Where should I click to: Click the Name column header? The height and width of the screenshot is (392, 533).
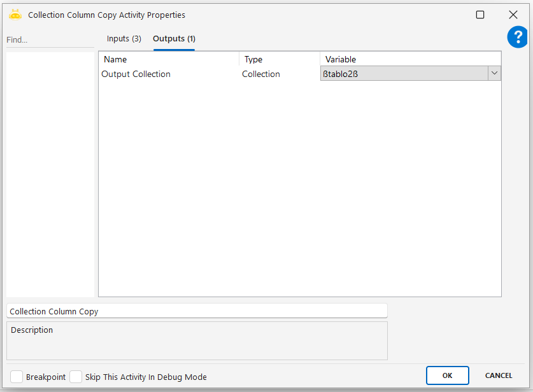pos(169,59)
